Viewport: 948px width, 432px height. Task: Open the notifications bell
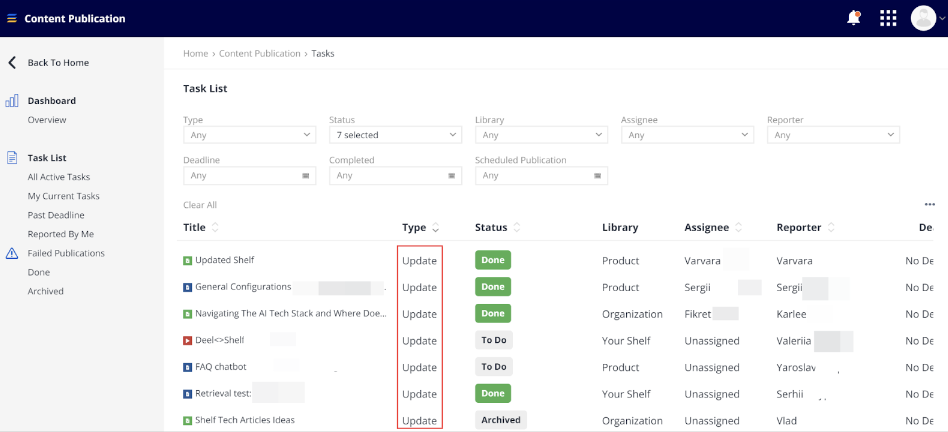[854, 18]
